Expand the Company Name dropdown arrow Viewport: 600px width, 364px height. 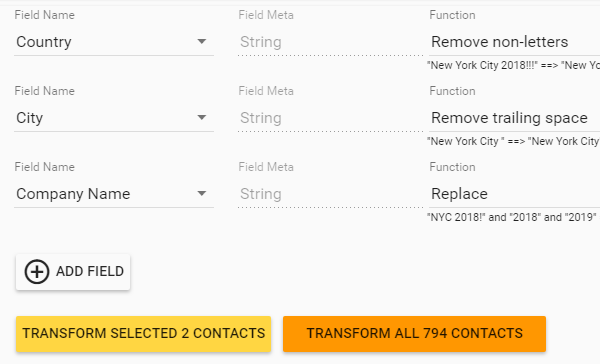click(202, 193)
